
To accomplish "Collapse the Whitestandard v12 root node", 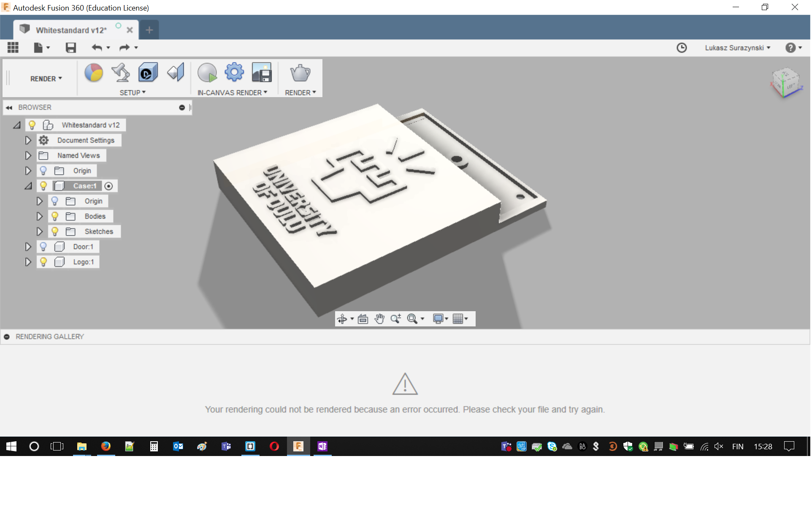I will point(16,125).
